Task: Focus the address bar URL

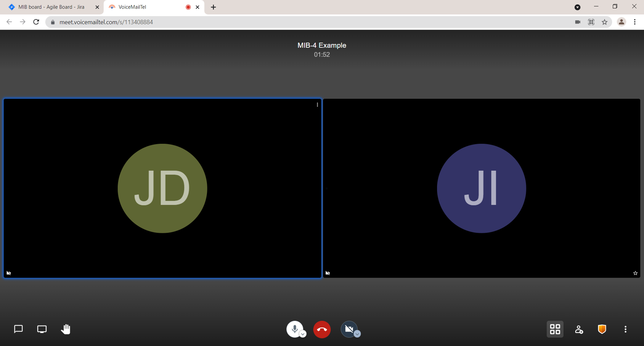Action: pyautogui.click(x=106, y=22)
